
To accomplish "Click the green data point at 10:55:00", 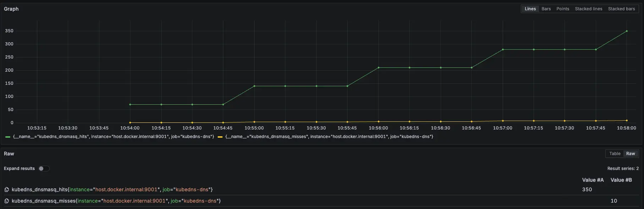I will point(254,86).
